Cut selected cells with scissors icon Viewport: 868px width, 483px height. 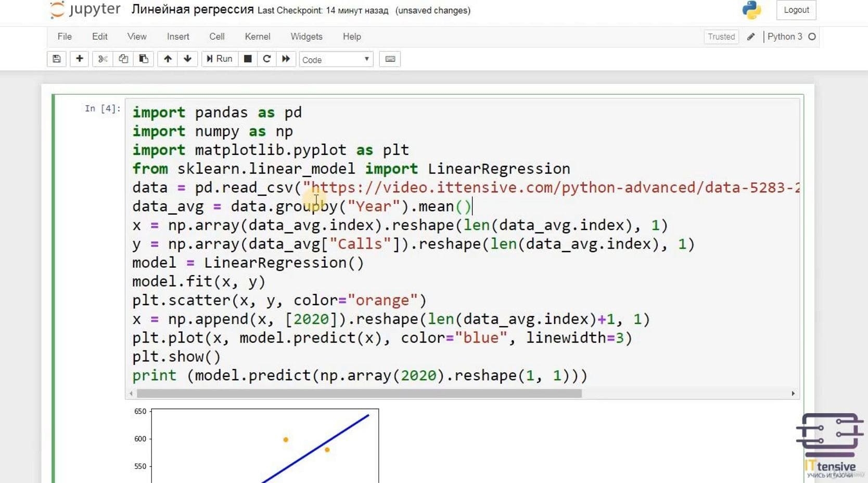103,59
